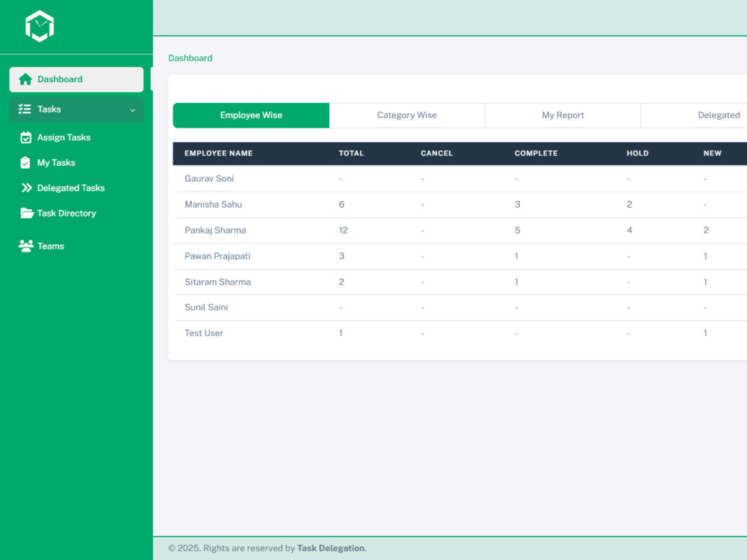
Task: Open the Delegated Tasks page
Action: 71,188
